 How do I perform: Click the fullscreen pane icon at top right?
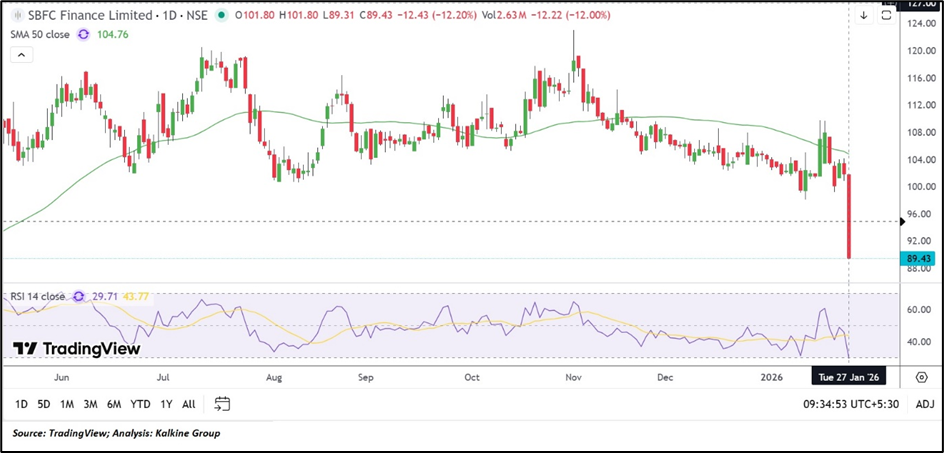886,16
